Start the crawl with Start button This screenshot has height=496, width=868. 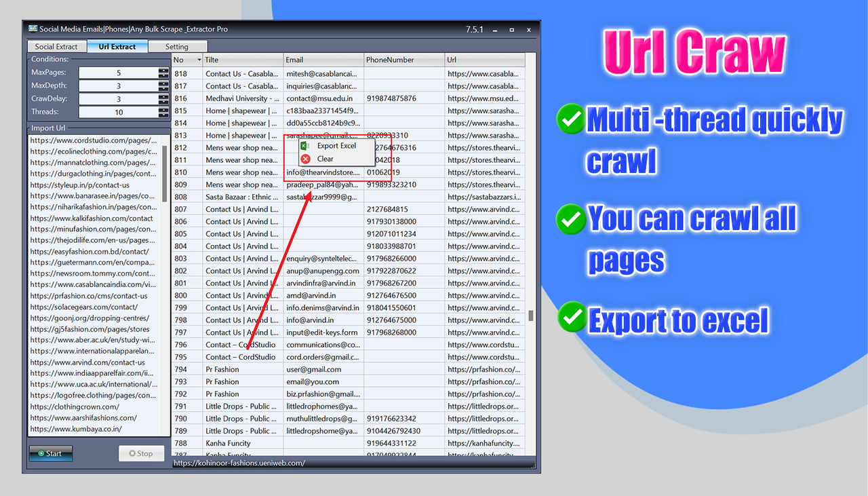tap(50, 453)
